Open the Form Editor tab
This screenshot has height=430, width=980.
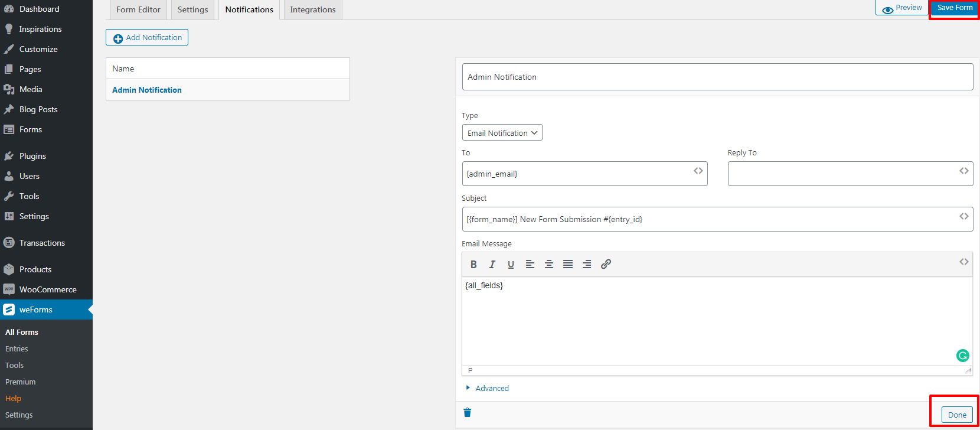138,9
